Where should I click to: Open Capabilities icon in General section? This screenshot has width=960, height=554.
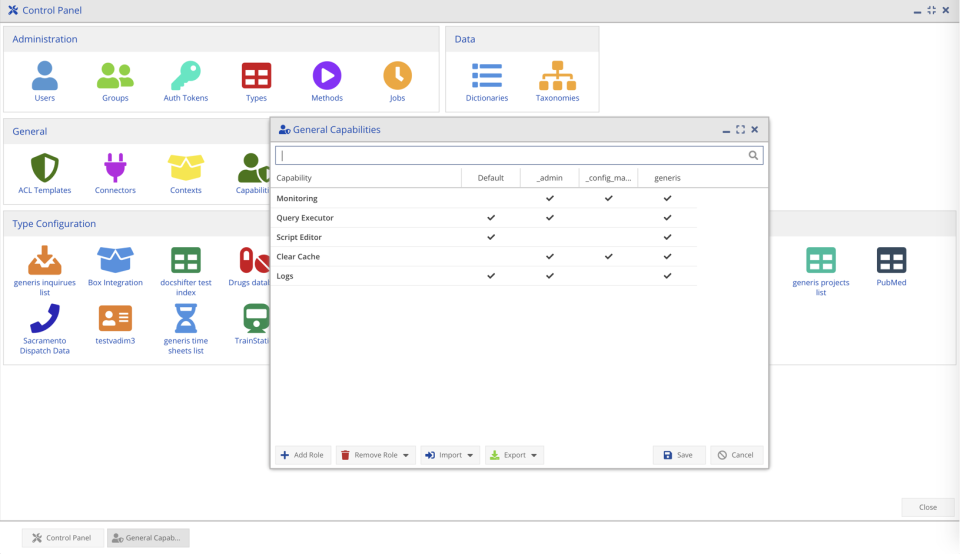(253, 168)
